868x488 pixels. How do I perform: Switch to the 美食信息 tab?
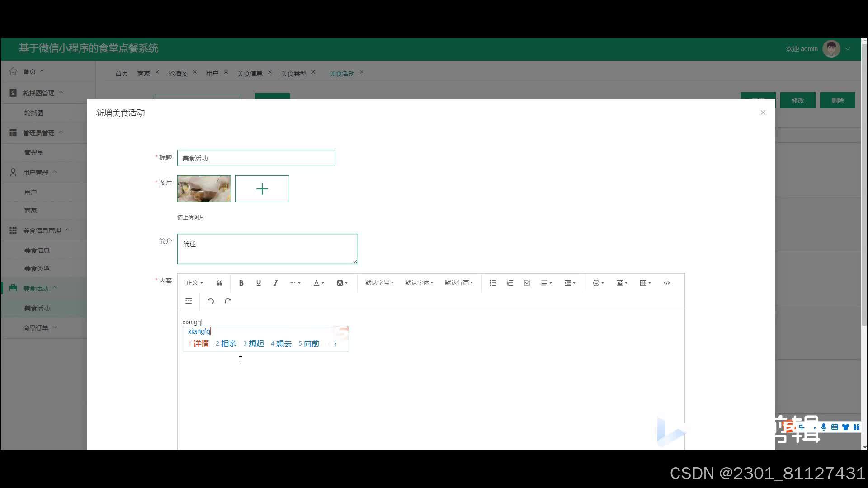tap(250, 74)
